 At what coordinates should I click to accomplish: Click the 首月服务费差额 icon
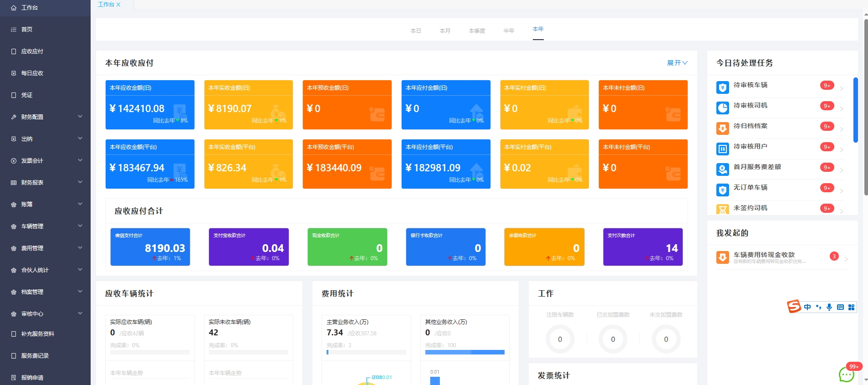point(722,169)
